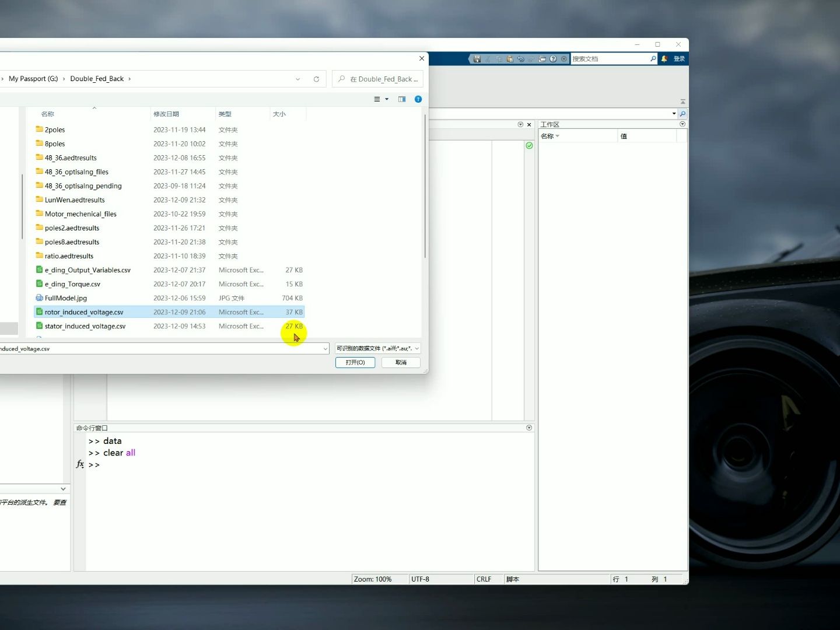Toggle the preview pane icon in file dialog
The height and width of the screenshot is (630, 840).
click(402, 99)
